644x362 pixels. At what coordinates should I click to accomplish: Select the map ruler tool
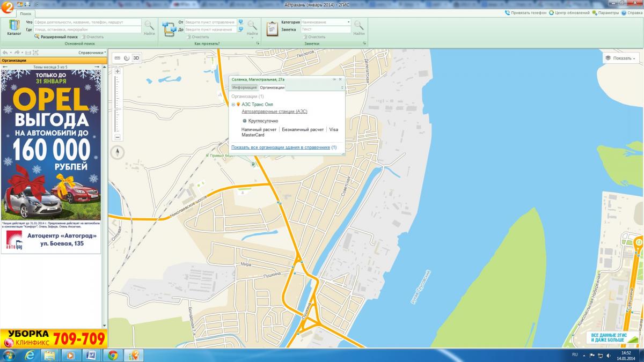click(118, 58)
